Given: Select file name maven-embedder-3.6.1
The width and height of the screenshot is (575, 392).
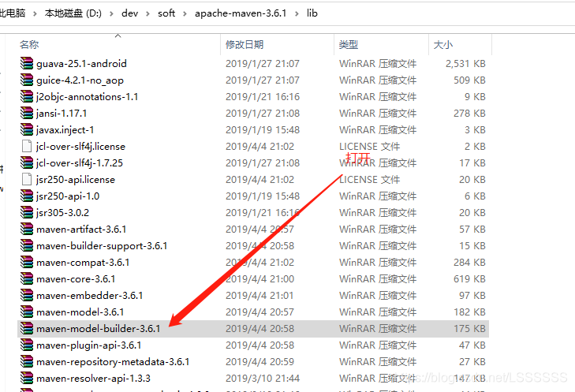Looking at the screenshot, I should pyautogui.click(x=89, y=296).
